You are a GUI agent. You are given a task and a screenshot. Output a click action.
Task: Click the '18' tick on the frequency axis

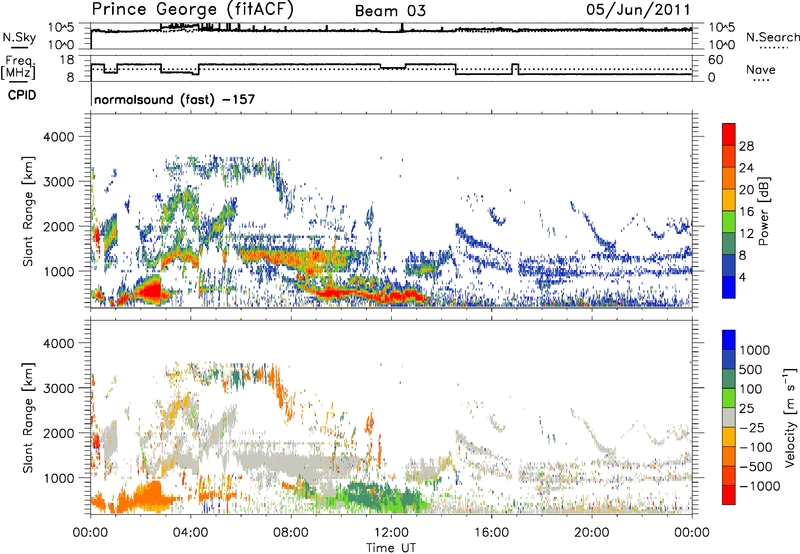coord(67,60)
